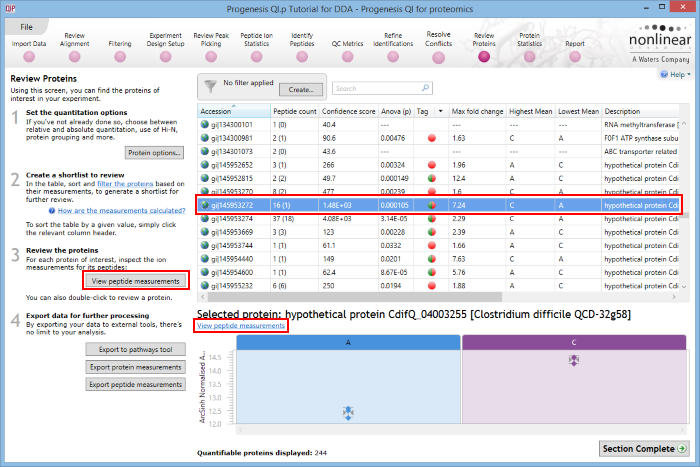This screenshot has height=467, width=700.
Task: Go to Review Alignment step circle
Action: click(75, 57)
